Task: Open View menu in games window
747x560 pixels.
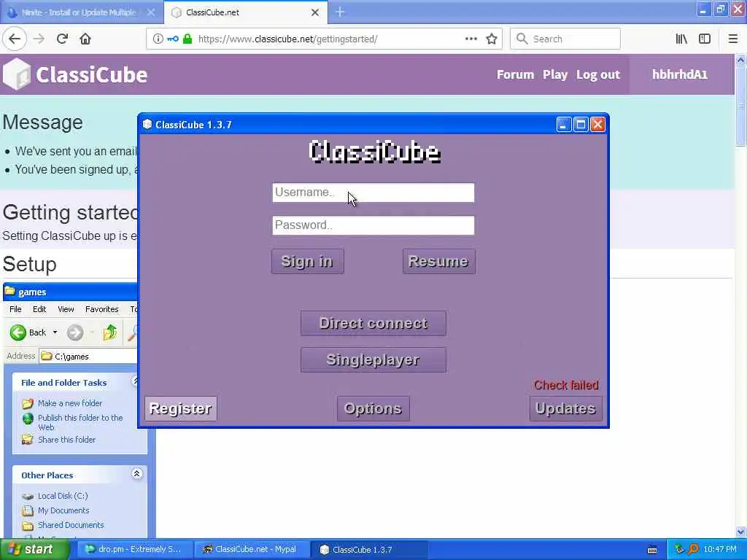Action: 66,309
